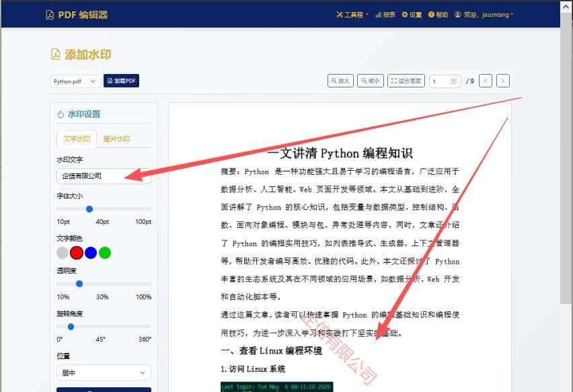Adjust the 透明度 opacity slider
Viewport: 573px width, 392px height.
(x=79, y=284)
